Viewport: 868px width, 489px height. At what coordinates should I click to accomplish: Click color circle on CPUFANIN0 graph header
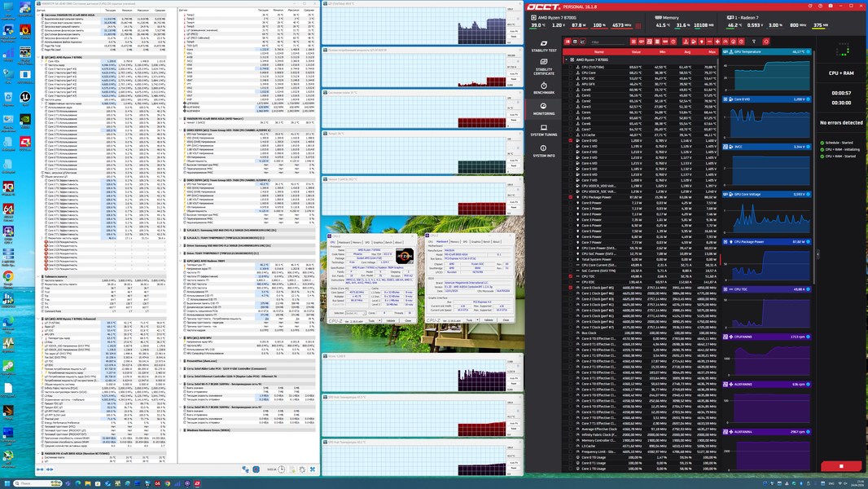coord(809,337)
